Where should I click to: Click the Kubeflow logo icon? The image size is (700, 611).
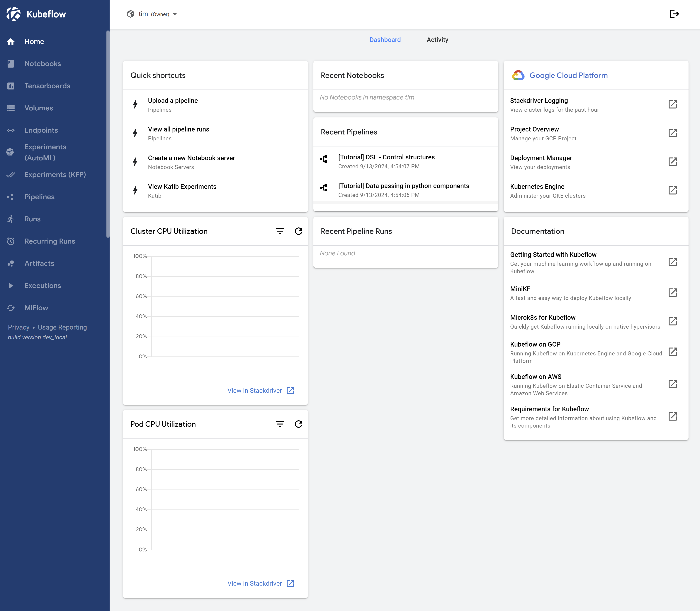point(14,14)
